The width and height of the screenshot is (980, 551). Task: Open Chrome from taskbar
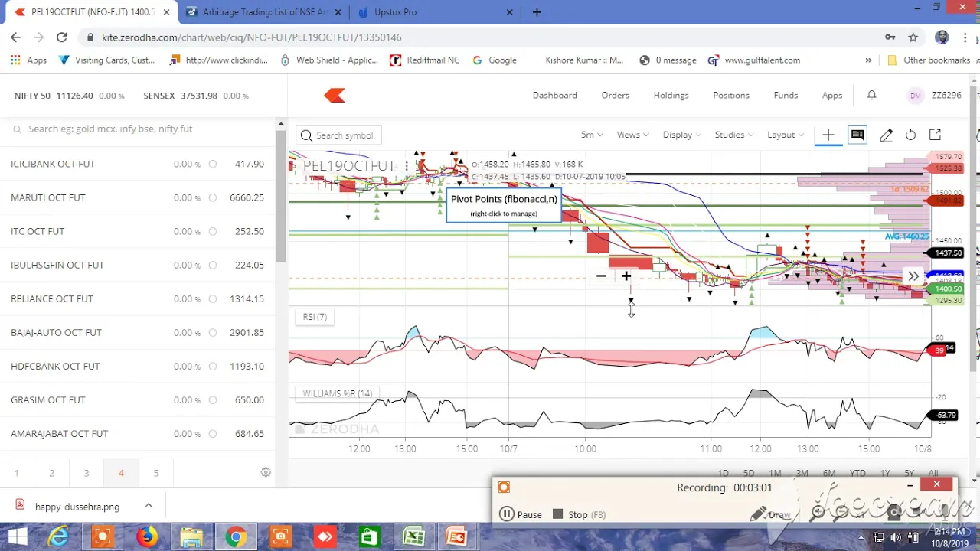coord(236,537)
